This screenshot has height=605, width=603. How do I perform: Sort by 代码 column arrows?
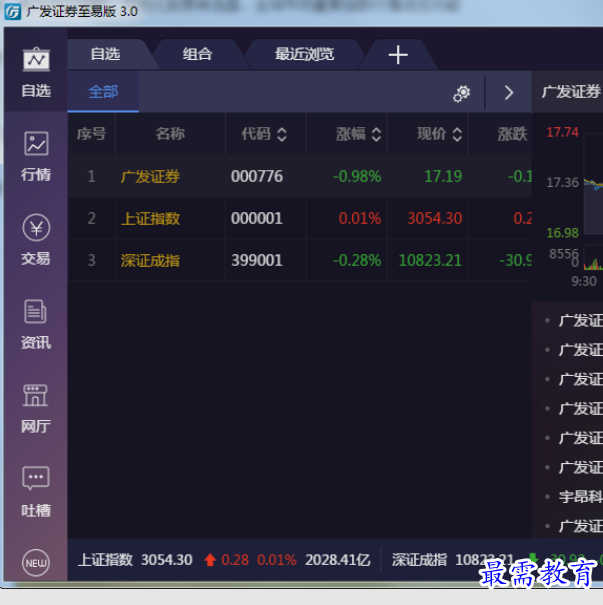coord(282,134)
